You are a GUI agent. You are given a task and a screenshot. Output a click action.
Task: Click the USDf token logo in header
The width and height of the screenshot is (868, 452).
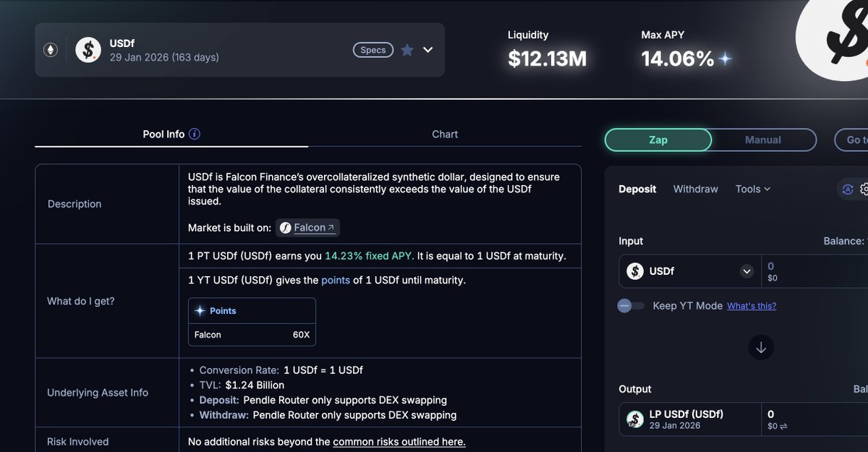coord(88,50)
